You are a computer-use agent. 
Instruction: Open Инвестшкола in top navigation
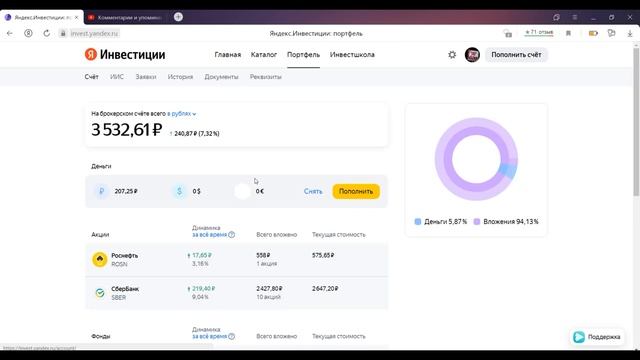click(352, 54)
